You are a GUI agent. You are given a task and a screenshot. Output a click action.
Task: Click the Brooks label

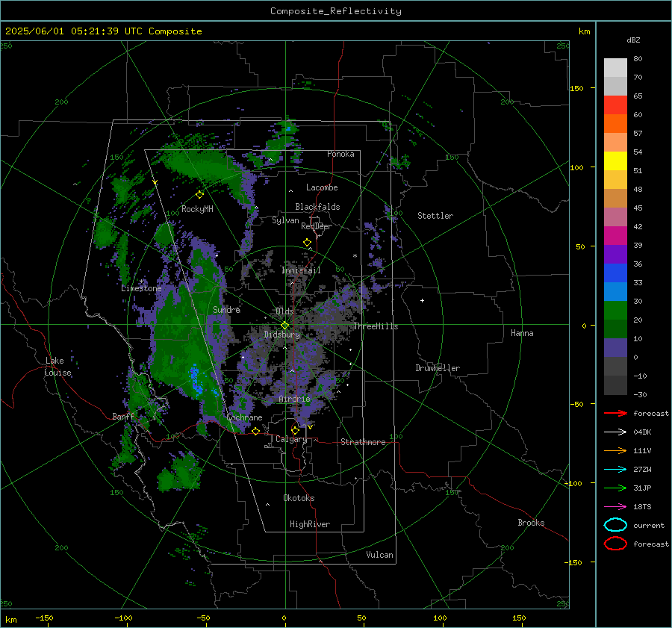coord(531,523)
